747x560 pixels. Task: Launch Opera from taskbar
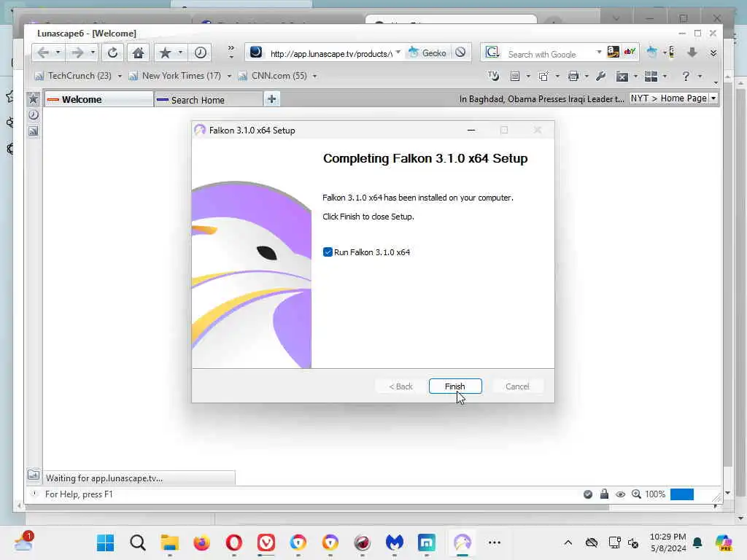[x=234, y=542]
